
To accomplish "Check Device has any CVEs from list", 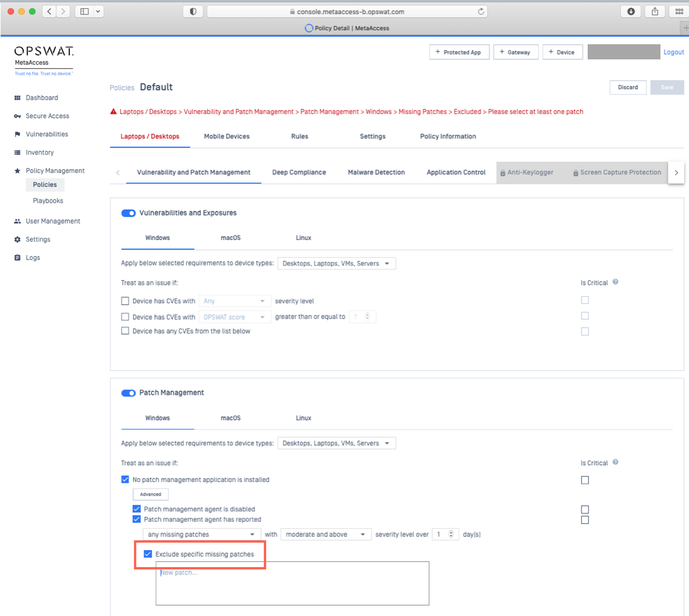I will pyautogui.click(x=125, y=331).
